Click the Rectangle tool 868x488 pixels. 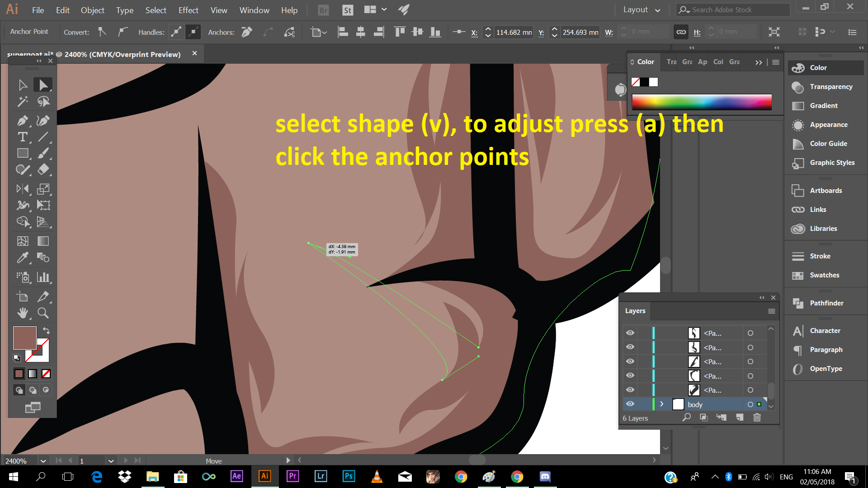(22, 154)
